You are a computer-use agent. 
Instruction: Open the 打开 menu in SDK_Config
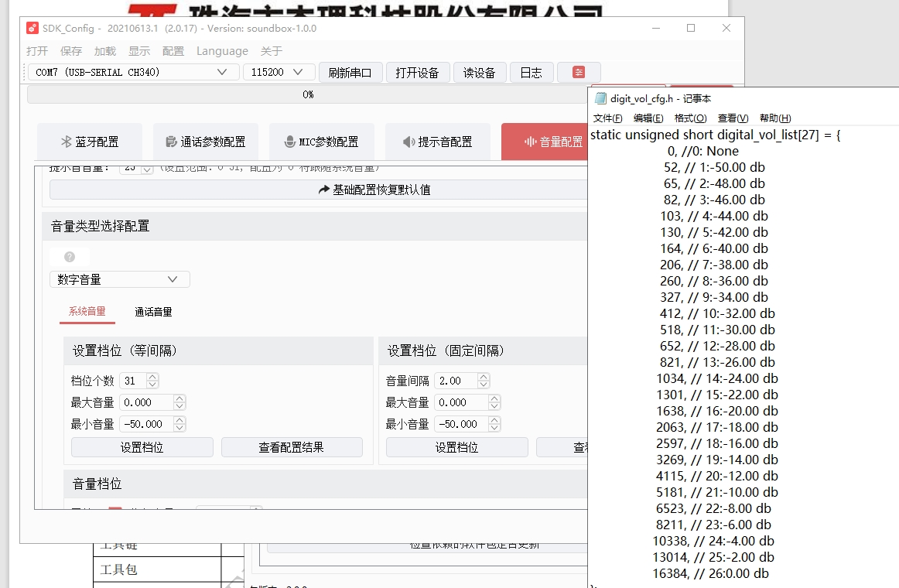[37, 51]
